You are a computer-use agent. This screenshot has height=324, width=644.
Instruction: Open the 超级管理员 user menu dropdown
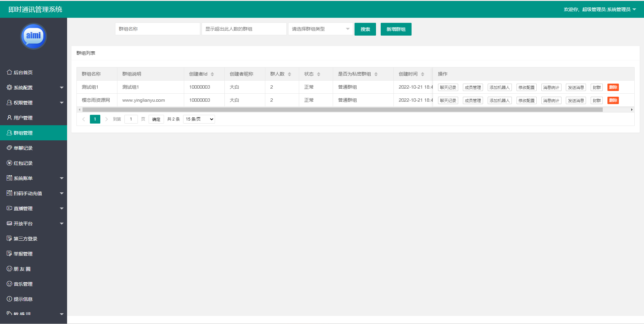point(600,9)
